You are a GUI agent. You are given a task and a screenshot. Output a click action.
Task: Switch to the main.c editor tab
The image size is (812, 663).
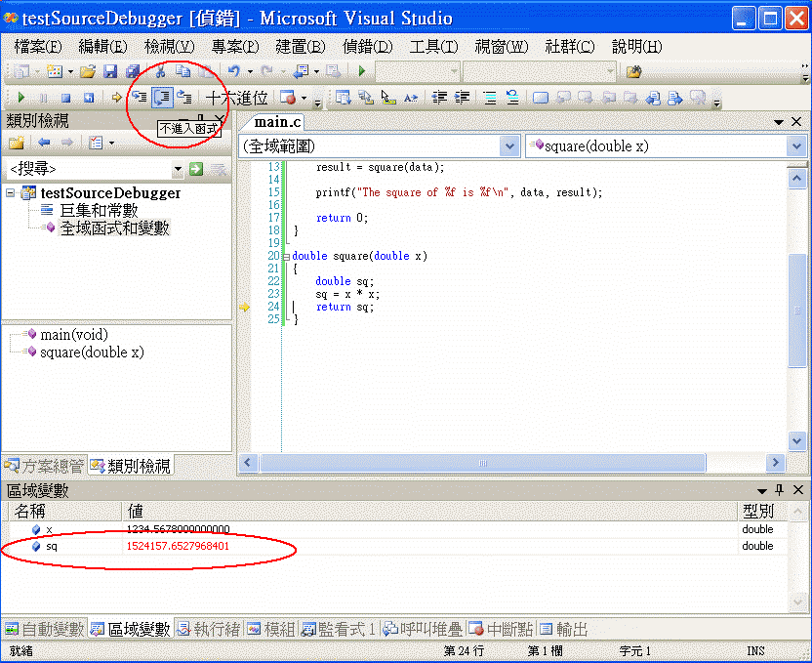[277, 122]
